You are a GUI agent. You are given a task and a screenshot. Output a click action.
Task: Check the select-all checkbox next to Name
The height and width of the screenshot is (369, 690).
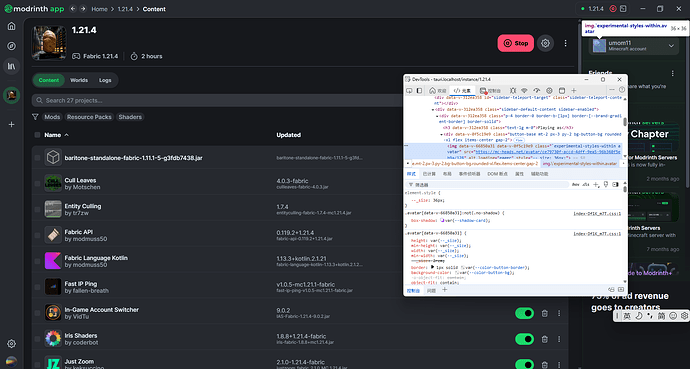(x=37, y=135)
